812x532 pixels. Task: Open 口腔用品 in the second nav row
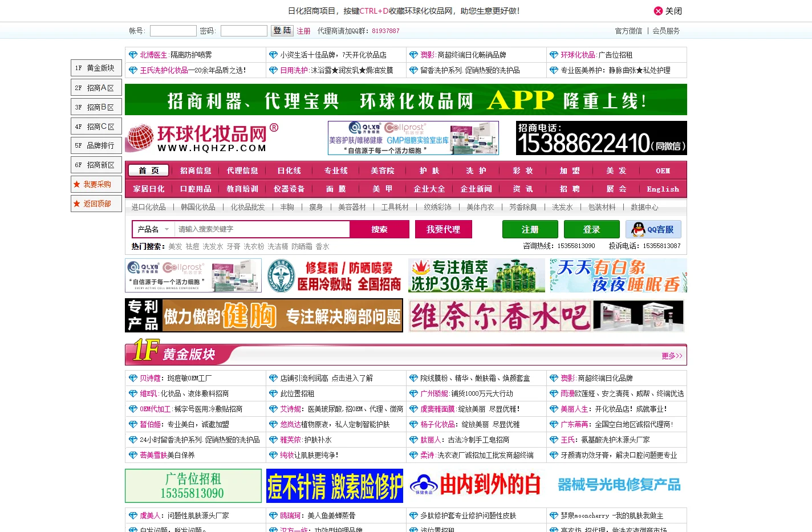click(196, 189)
